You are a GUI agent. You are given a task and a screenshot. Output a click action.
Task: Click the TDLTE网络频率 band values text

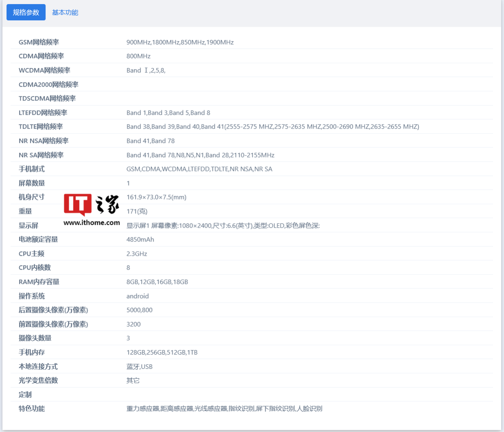(x=273, y=127)
